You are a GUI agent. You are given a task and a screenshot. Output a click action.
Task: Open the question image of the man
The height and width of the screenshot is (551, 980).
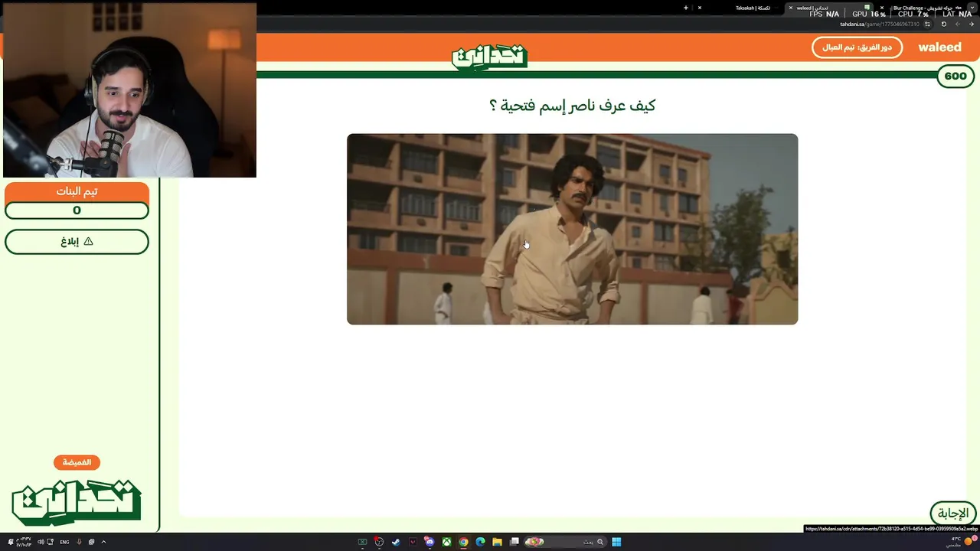click(572, 229)
